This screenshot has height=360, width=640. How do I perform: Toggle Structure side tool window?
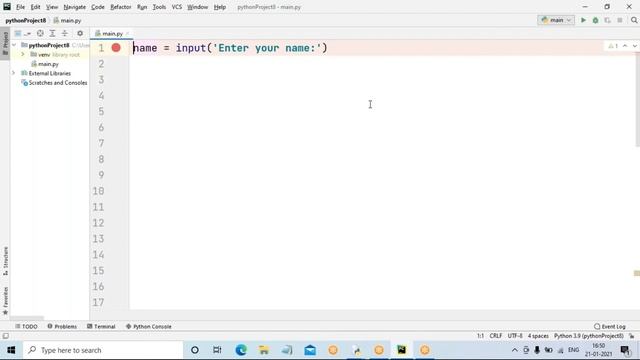(5, 261)
